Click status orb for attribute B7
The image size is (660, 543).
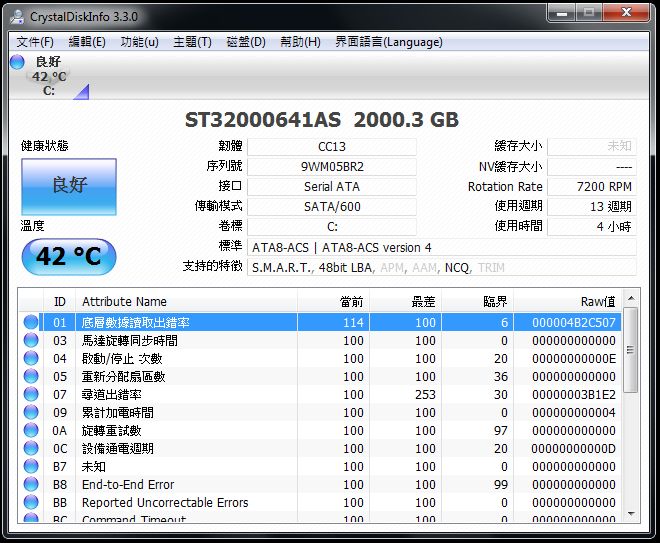click(x=31, y=466)
